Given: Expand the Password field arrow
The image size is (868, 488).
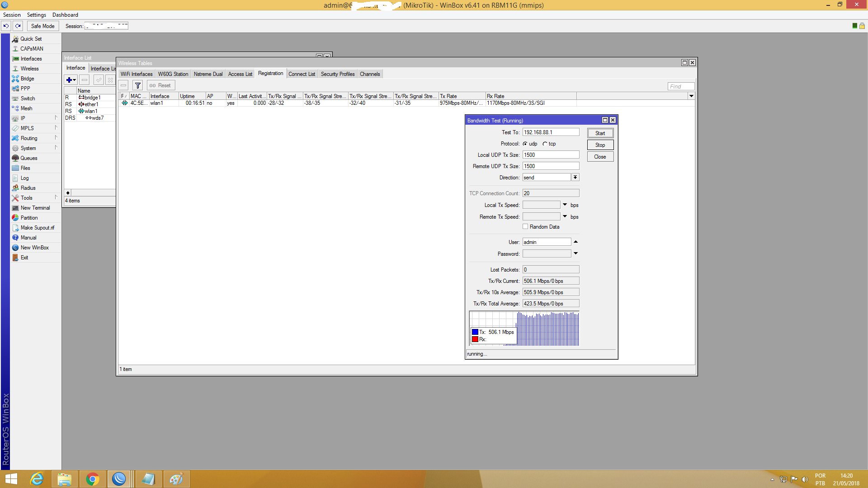Looking at the screenshot, I should (x=576, y=253).
